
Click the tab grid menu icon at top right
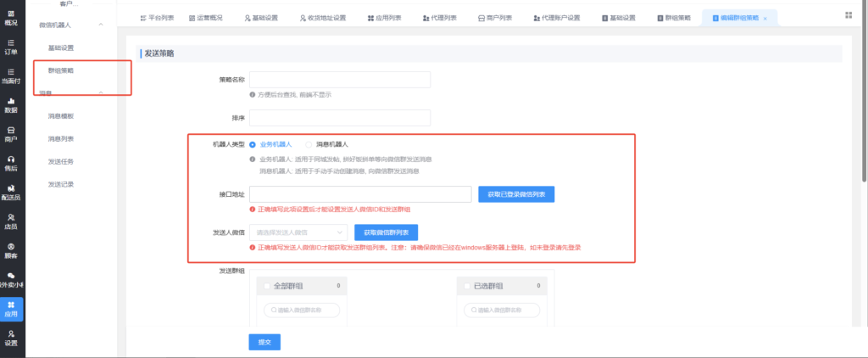pos(849,15)
